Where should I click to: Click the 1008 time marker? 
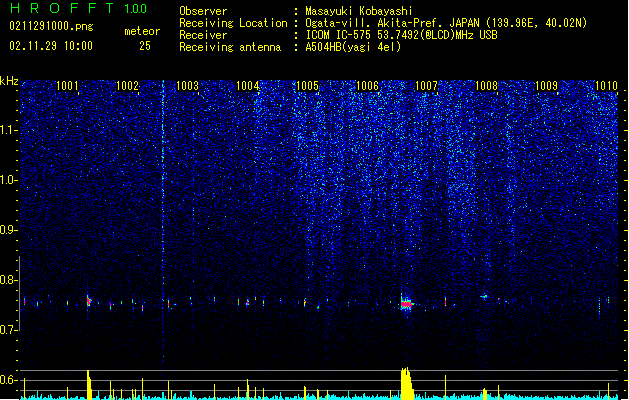click(x=487, y=85)
